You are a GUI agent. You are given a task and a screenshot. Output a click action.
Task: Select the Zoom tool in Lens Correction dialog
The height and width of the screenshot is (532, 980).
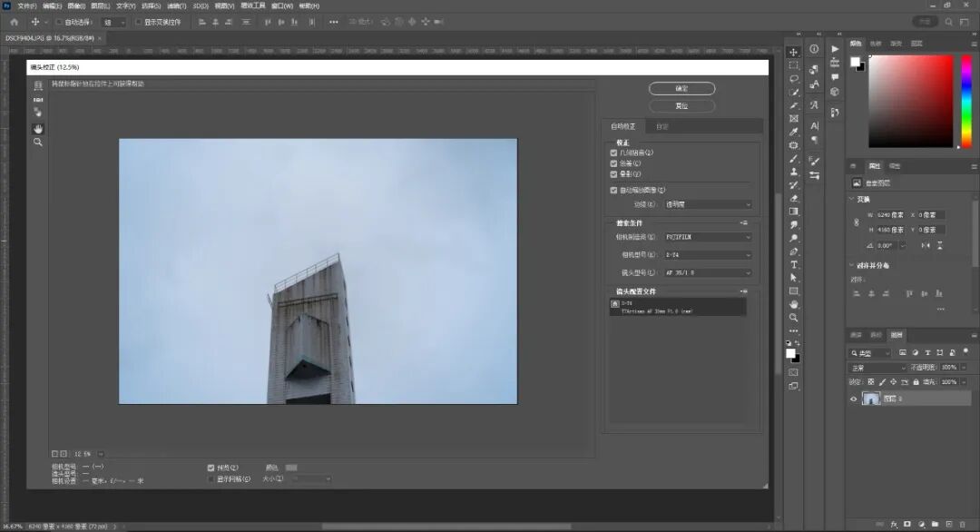tap(38, 143)
